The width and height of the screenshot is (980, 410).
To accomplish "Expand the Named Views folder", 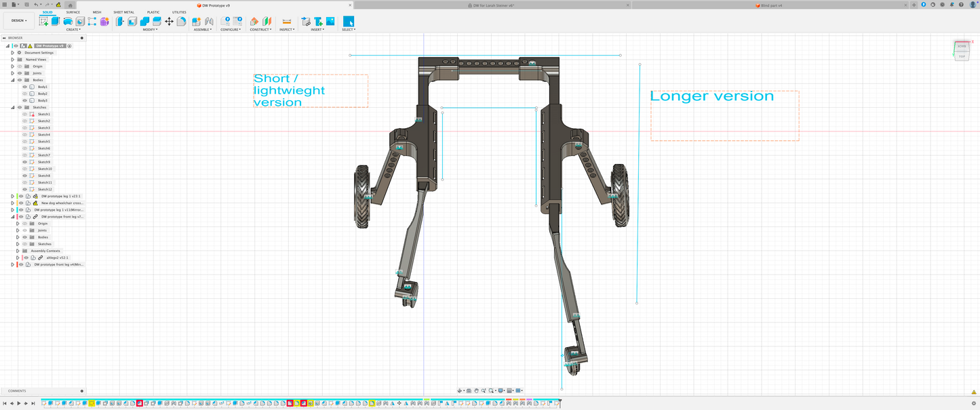I will (x=12, y=60).
